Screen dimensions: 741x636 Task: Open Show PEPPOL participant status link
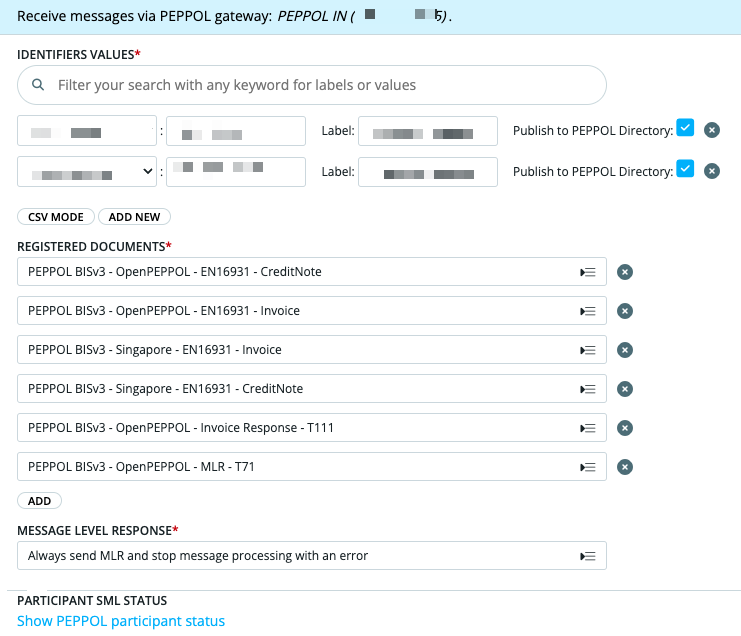(121, 621)
